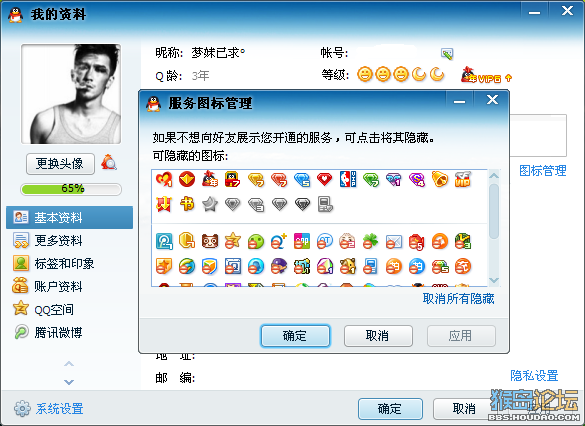Click the red ribbon yellow arrow icon
585x426 pixels.
click(164, 204)
